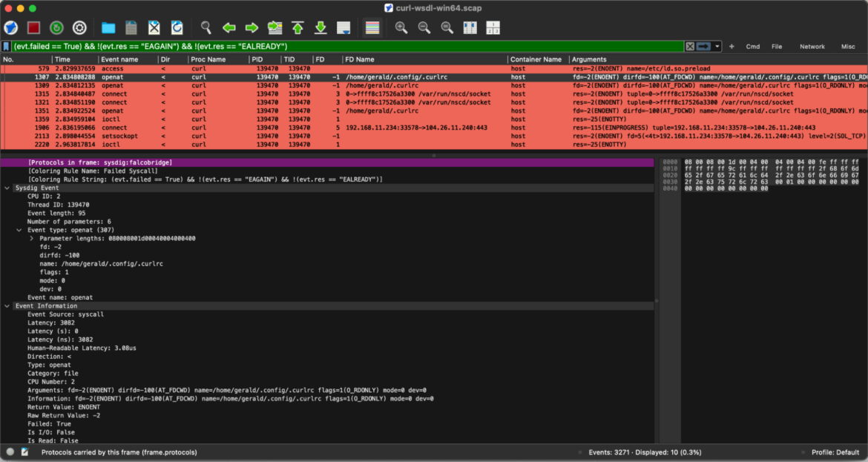Select event 1309 openat row
Screen dimensions: 868x462
[434, 86]
